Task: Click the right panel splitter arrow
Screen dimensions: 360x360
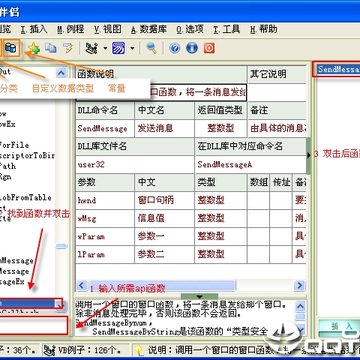Action: pyautogui.click(x=309, y=155)
